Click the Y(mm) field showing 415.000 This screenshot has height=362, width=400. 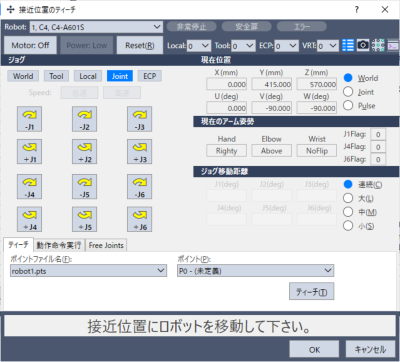point(272,84)
